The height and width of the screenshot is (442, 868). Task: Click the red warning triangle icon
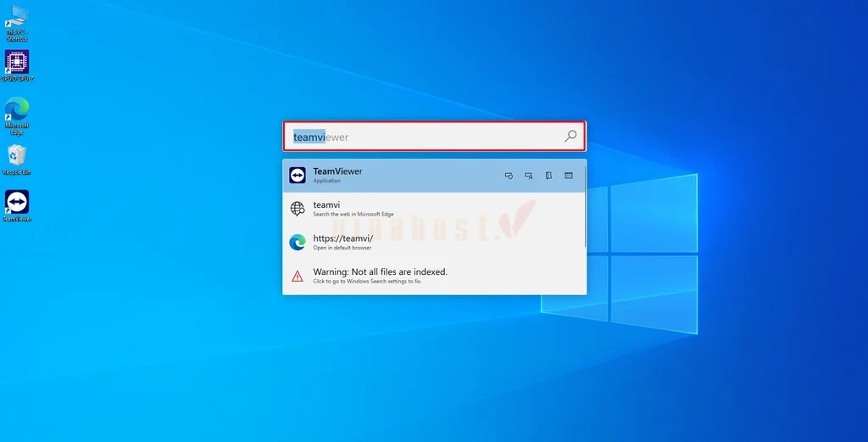298,276
